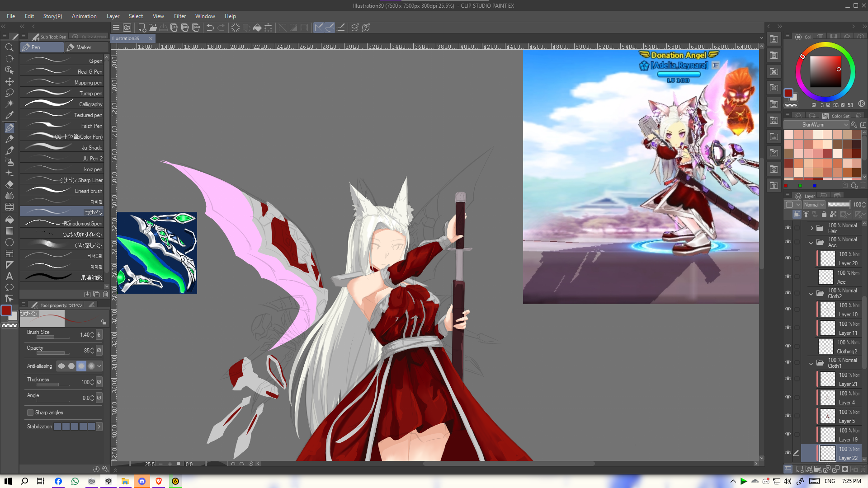Expand Stabilization settings arrow
868x488 pixels.
(99, 427)
